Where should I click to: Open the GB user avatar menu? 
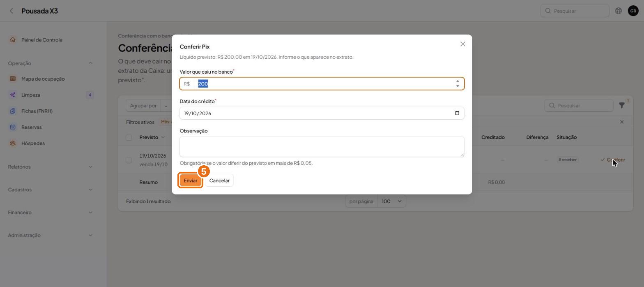[x=633, y=11]
